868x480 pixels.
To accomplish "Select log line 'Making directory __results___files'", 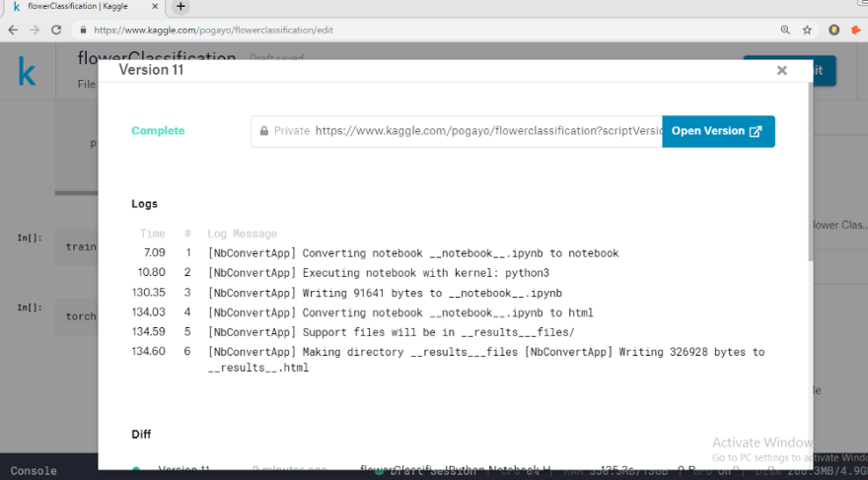I will 486,360.
